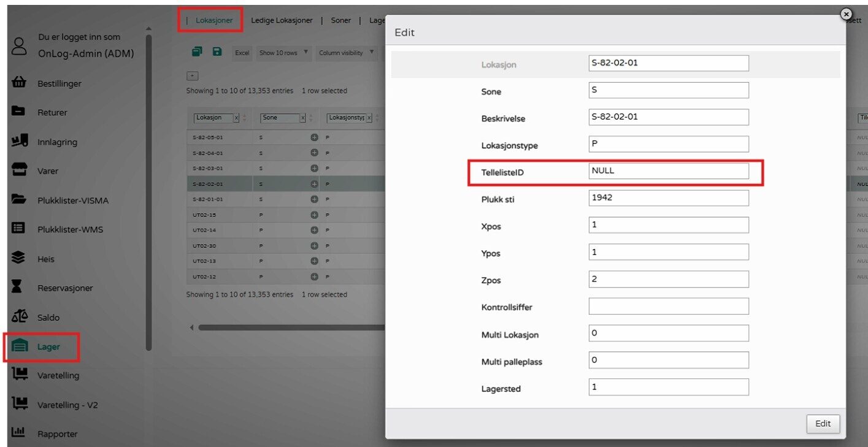Screen dimensions: 868x447
Task: Click the Saldo balance scale icon
Action: pos(19,317)
